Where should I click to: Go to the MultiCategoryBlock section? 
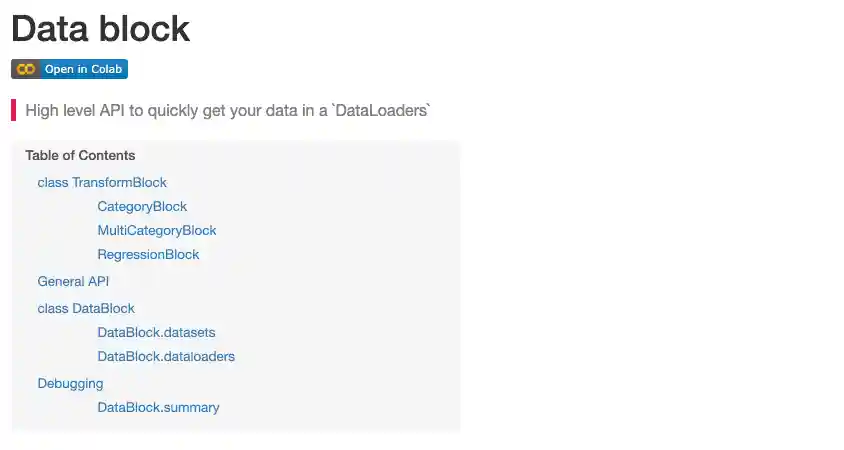[x=157, y=230]
